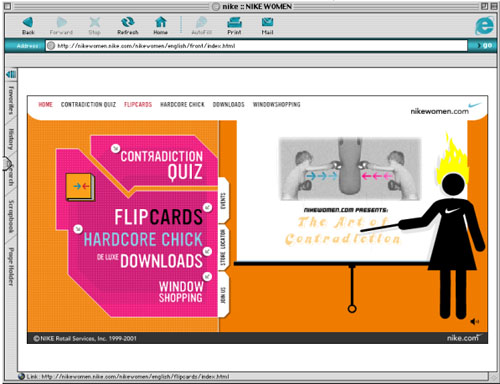Click the Nike swoosh logo top right
500x384 pixels.
(x=475, y=105)
